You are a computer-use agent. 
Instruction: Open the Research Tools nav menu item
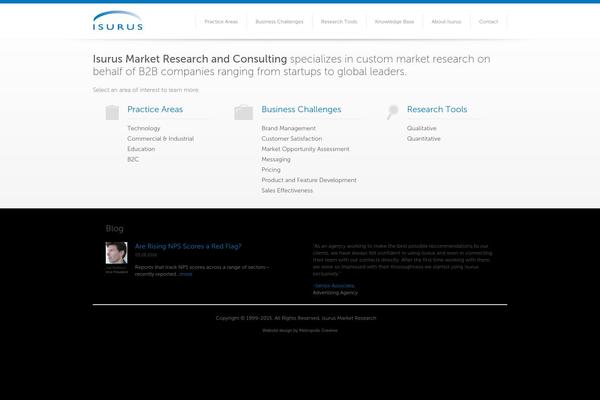tap(339, 22)
